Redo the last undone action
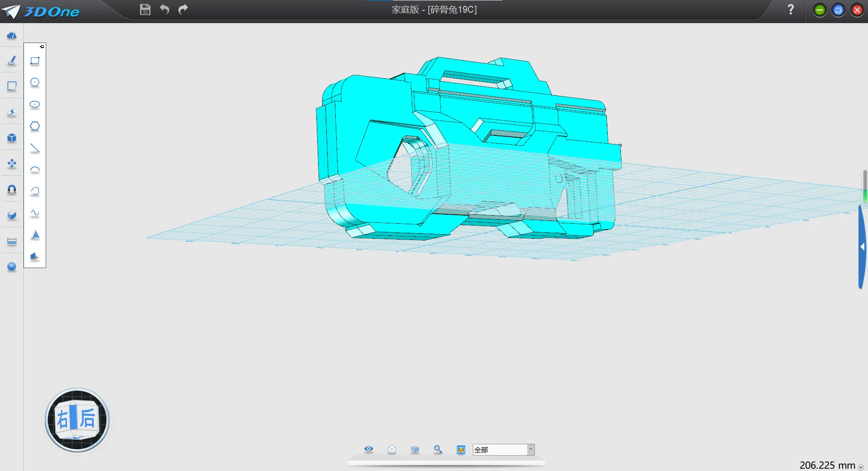Screen dimensions: 868x471 (x=183, y=9)
